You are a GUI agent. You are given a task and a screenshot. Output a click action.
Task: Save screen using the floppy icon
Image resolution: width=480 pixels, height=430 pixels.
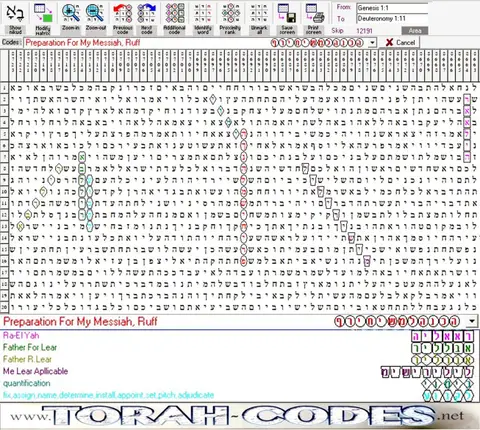(287, 18)
